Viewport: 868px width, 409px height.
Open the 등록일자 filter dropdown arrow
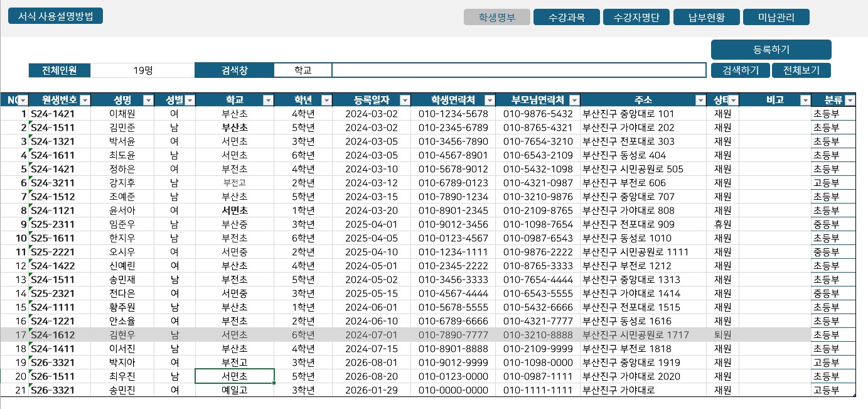pyautogui.click(x=405, y=101)
